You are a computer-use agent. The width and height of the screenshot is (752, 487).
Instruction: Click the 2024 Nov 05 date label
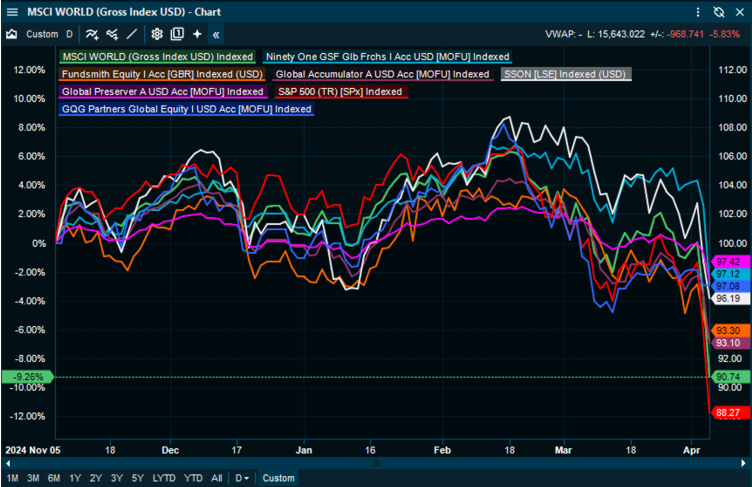(x=33, y=451)
